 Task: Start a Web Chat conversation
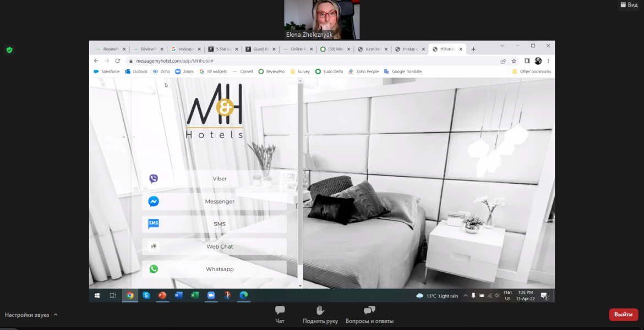[x=215, y=247]
